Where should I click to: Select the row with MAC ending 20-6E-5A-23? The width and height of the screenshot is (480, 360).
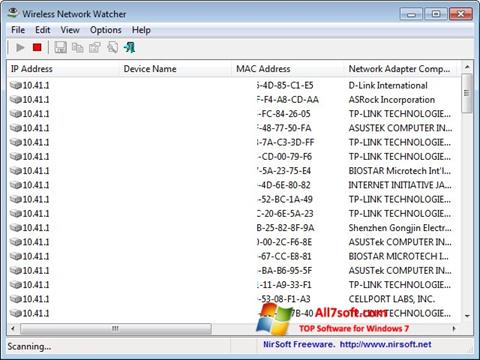pyautogui.click(x=234, y=214)
